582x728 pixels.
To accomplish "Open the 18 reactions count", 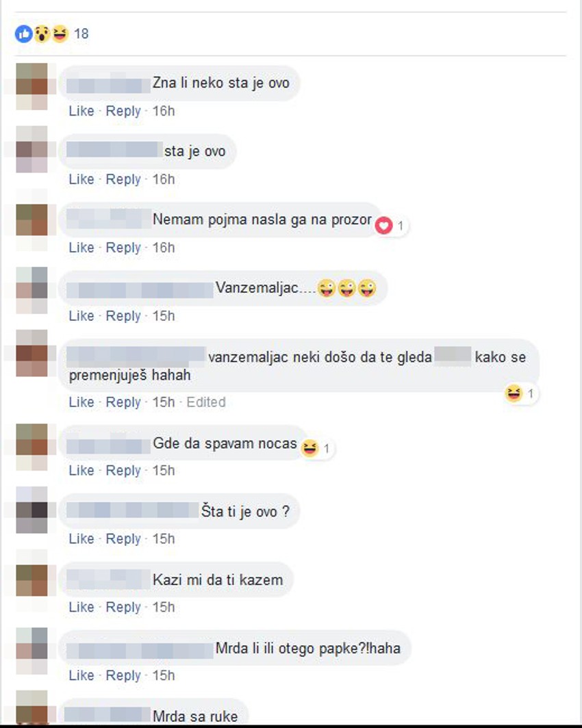I will coord(81,34).
